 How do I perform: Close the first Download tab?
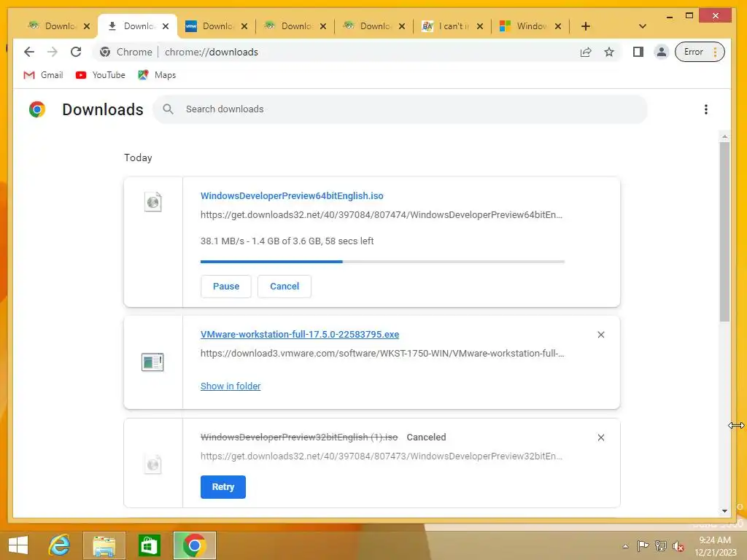[x=87, y=26]
